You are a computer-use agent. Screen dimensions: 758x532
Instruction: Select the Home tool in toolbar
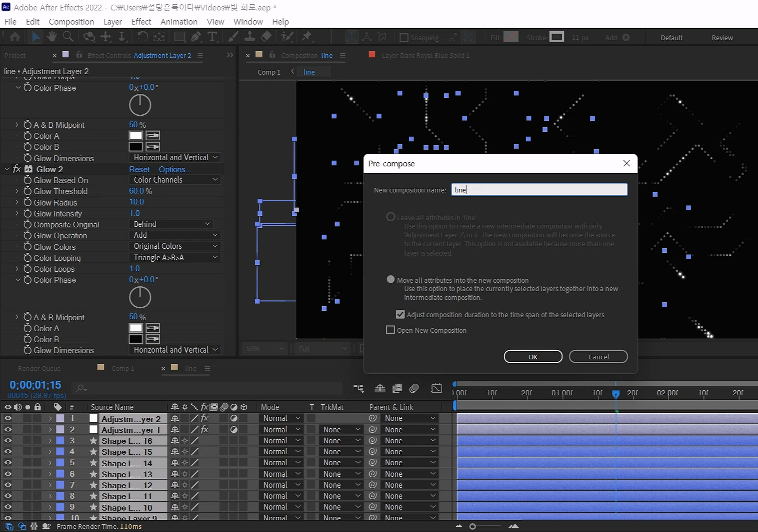coord(15,37)
